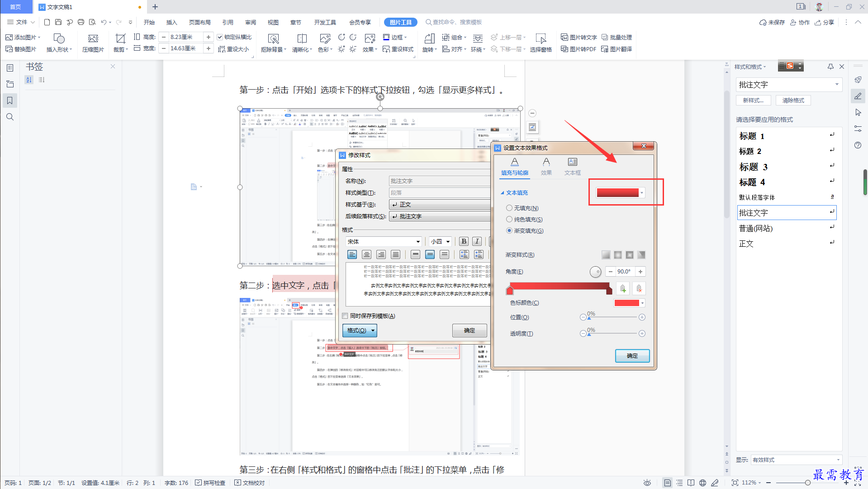Viewport: 868px width, 489px height.
Task: Switch to web layout globe icon
Action: click(x=702, y=483)
